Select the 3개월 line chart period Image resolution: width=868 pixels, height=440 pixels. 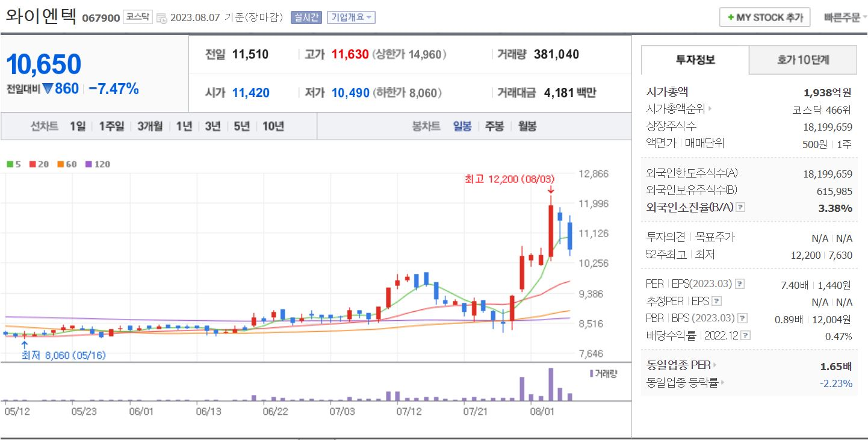pos(150,126)
